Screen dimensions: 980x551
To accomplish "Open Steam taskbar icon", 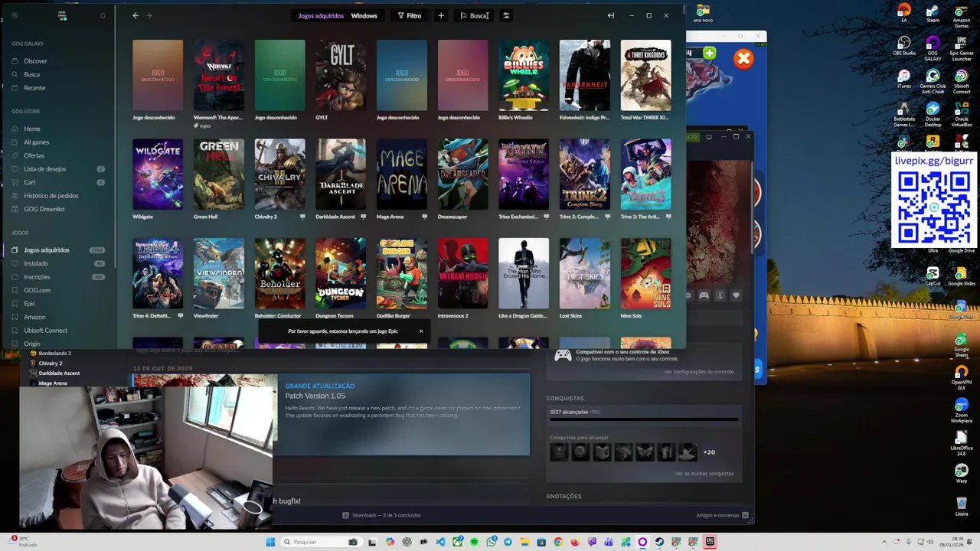I will 659,542.
